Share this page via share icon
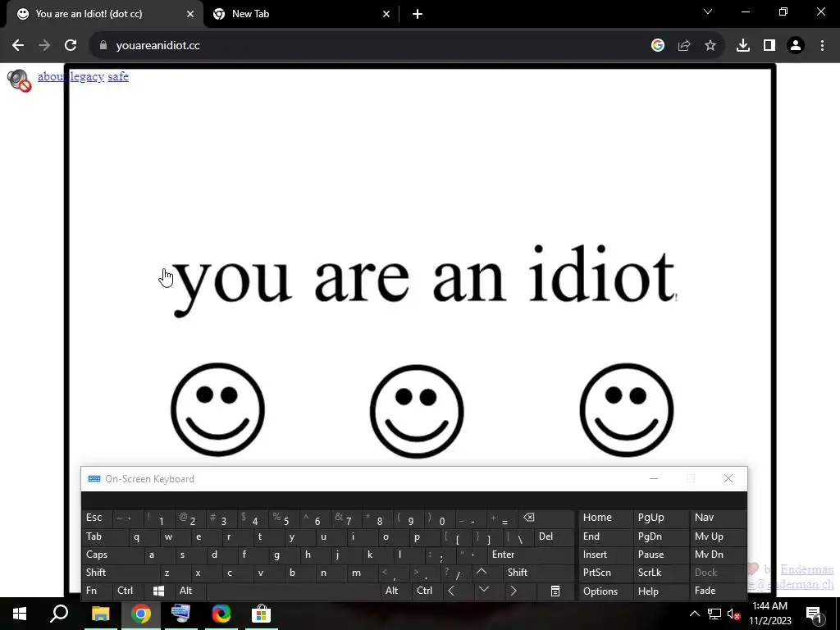Image resolution: width=840 pixels, height=630 pixels. pos(684,46)
